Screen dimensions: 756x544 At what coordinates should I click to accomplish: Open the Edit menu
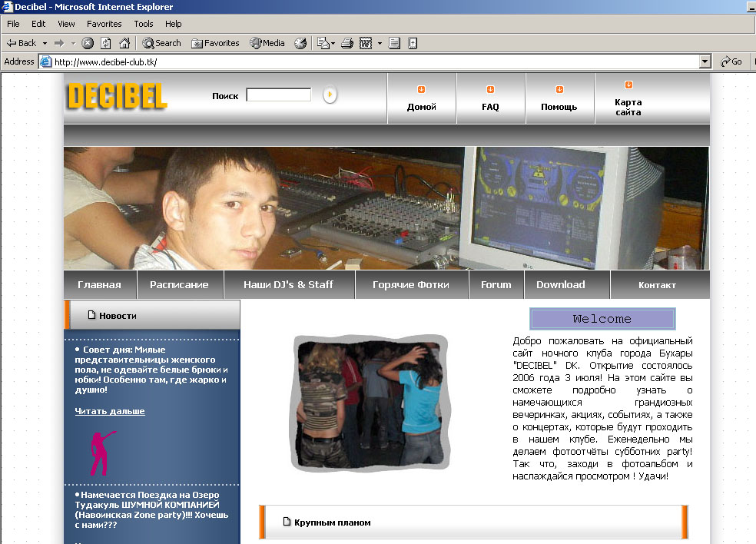(38, 24)
